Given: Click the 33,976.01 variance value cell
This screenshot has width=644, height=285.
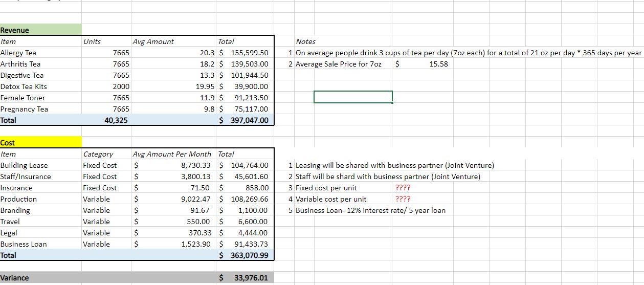Looking at the screenshot, I should 245,278.
